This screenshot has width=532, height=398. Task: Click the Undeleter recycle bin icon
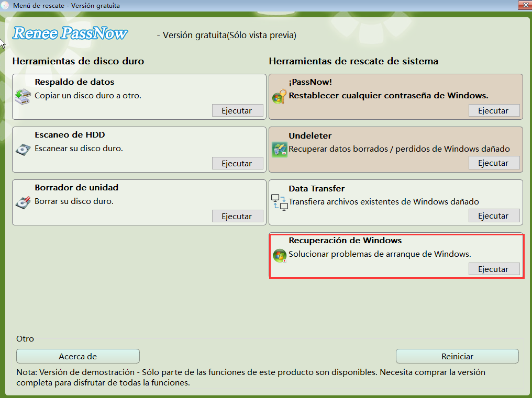(280, 150)
